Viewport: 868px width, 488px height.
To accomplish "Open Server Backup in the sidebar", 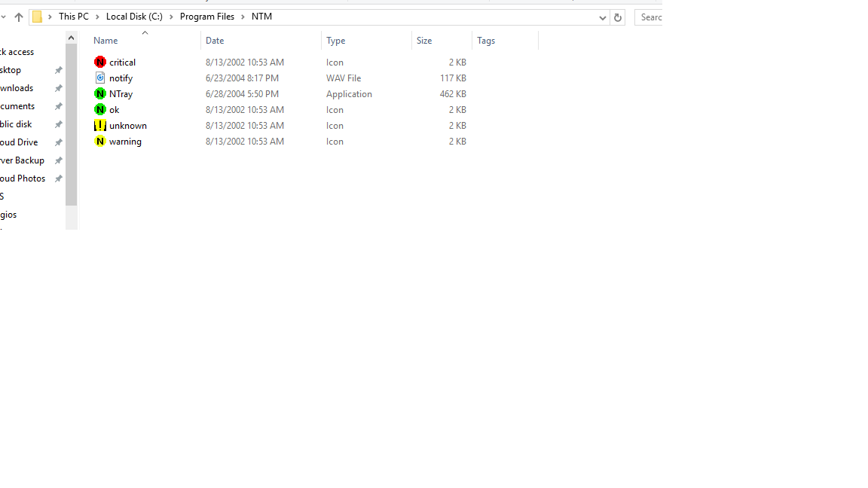I will tap(22, 160).
